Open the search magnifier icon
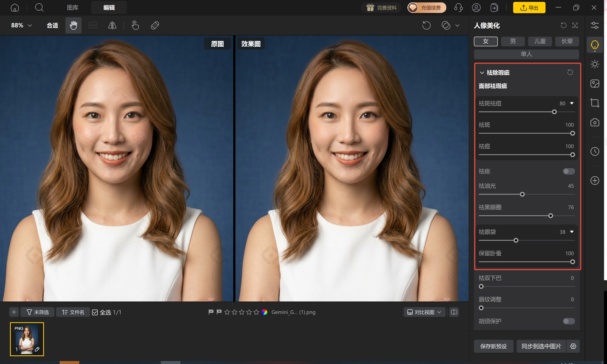 point(39,8)
